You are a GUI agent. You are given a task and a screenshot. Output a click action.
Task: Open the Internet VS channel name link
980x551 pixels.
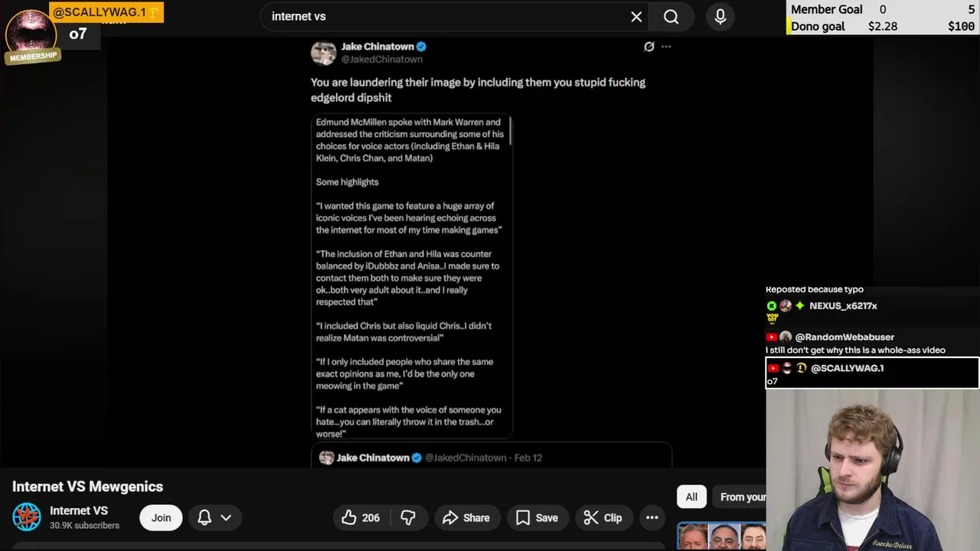pyautogui.click(x=79, y=510)
